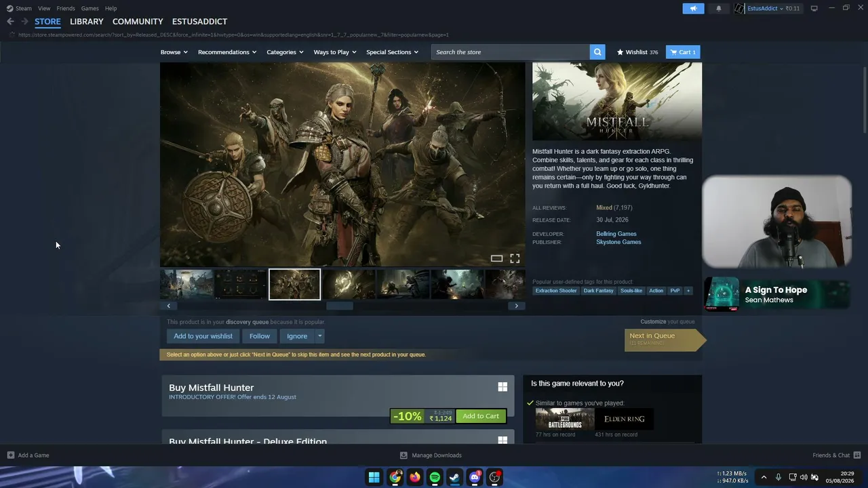
Task: Add Mistfall Hunter to cart
Action: (x=481, y=416)
